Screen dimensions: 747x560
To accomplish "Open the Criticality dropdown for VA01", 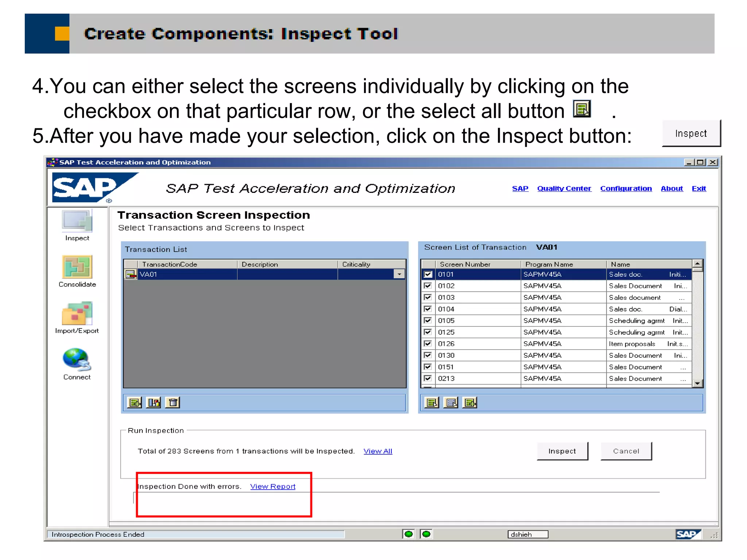I will click(399, 274).
